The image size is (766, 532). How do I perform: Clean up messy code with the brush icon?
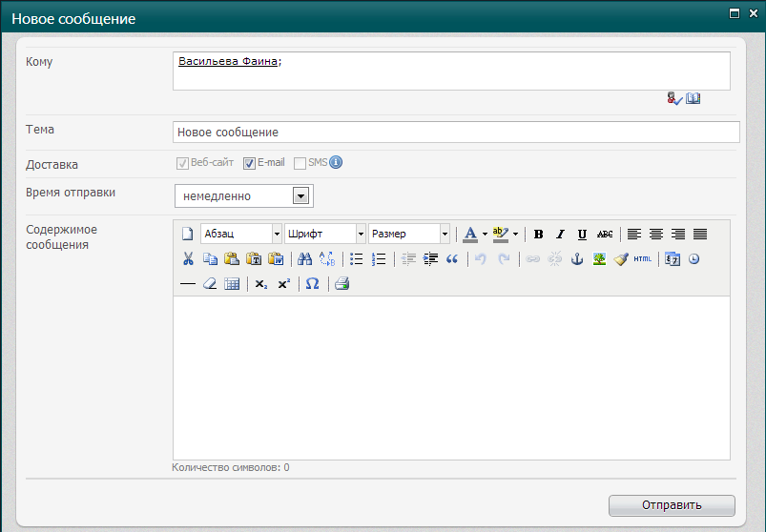click(621, 258)
